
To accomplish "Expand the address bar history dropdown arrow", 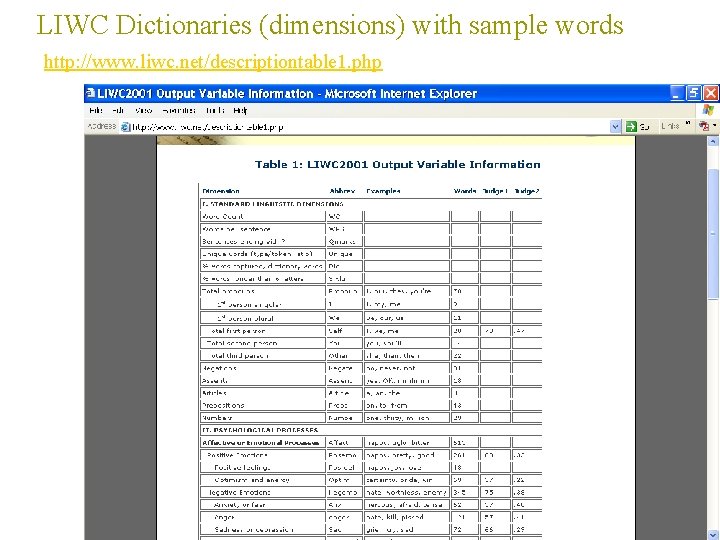I will click(x=615, y=127).
